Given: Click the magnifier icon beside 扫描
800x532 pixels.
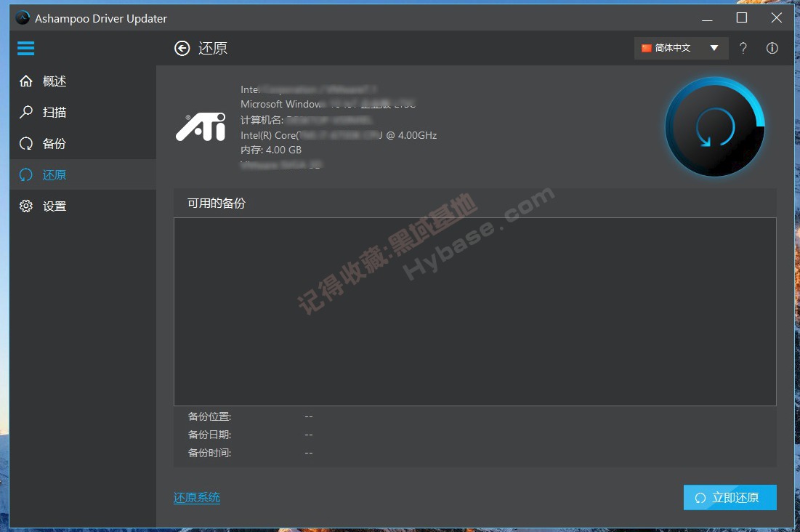Looking at the screenshot, I should click(26, 112).
